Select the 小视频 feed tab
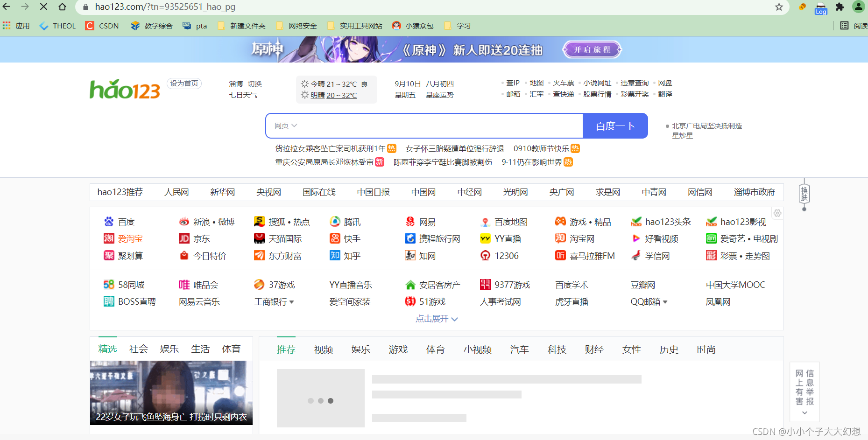Image resolution: width=868 pixels, height=440 pixels. click(x=478, y=349)
